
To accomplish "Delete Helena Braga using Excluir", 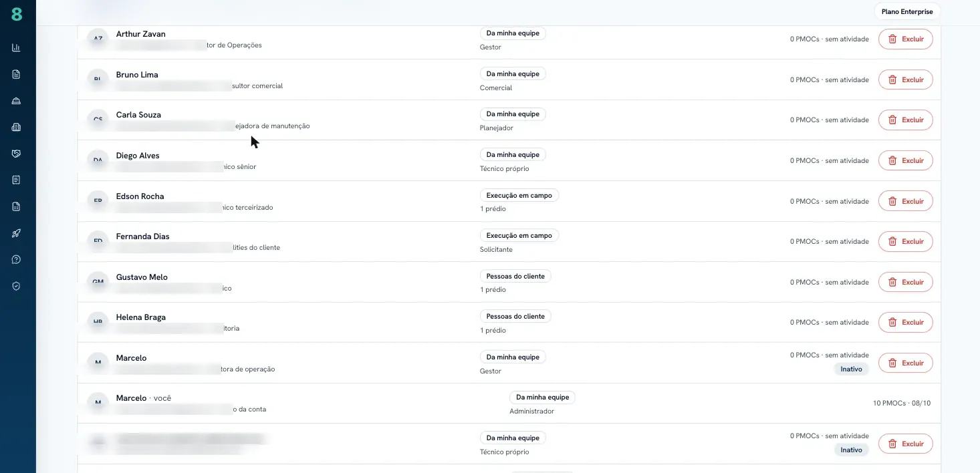I will 905,322.
